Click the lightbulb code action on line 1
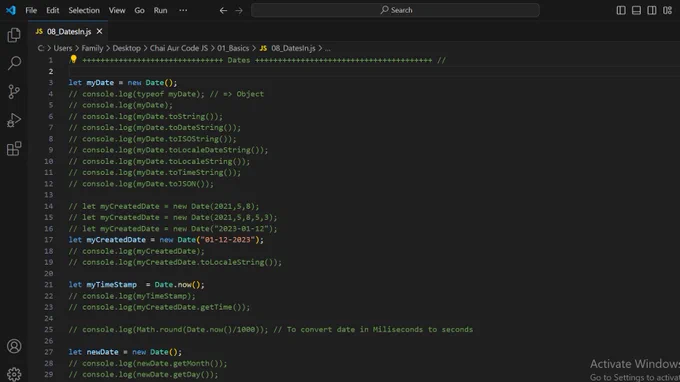 click(x=73, y=59)
